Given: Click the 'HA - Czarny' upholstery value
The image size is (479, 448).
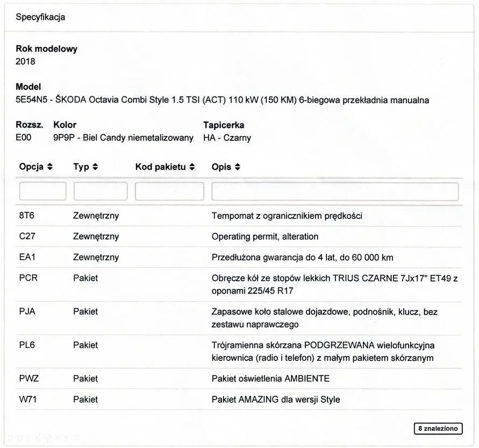Looking at the screenshot, I should (227, 138).
